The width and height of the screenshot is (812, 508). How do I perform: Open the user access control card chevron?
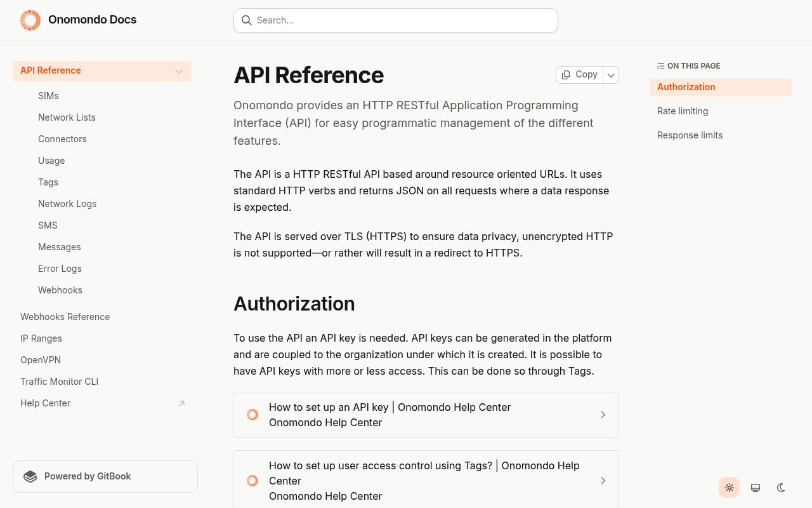603,481
